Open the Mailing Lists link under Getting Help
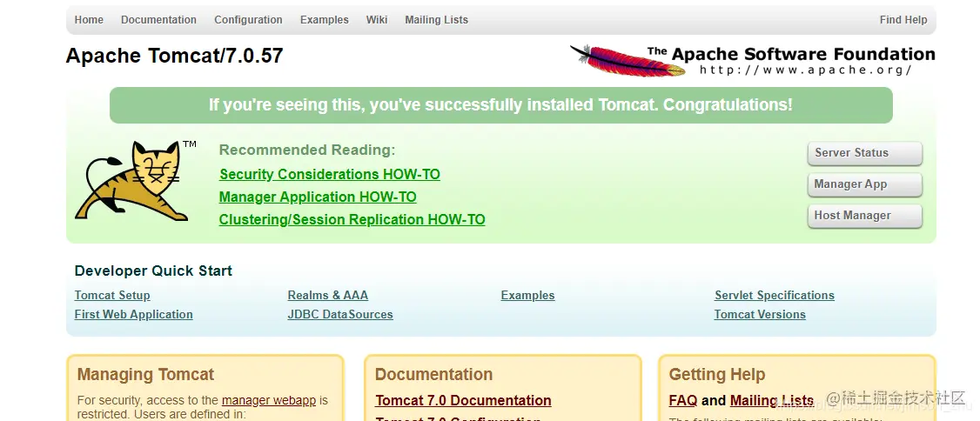This screenshot has width=980, height=421. click(x=772, y=400)
